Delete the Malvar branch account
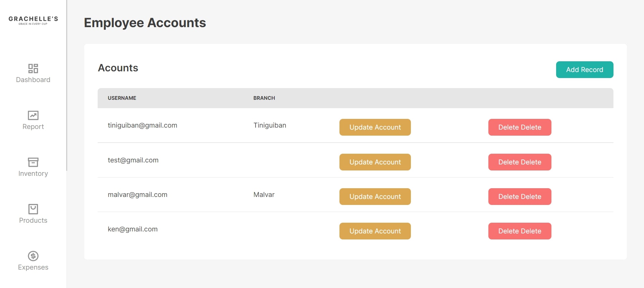 pyautogui.click(x=520, y=197)
